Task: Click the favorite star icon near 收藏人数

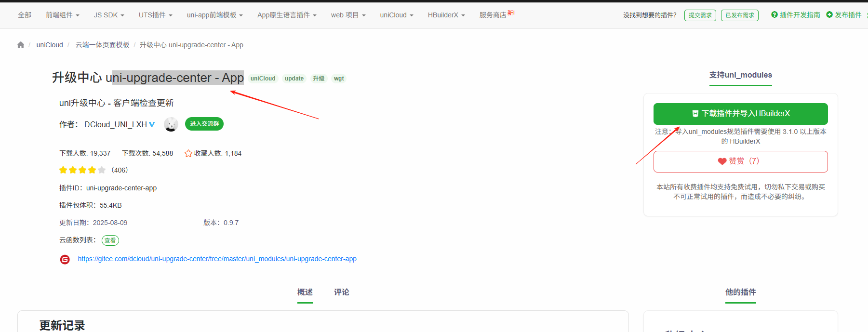Action: tap(188, 153)
